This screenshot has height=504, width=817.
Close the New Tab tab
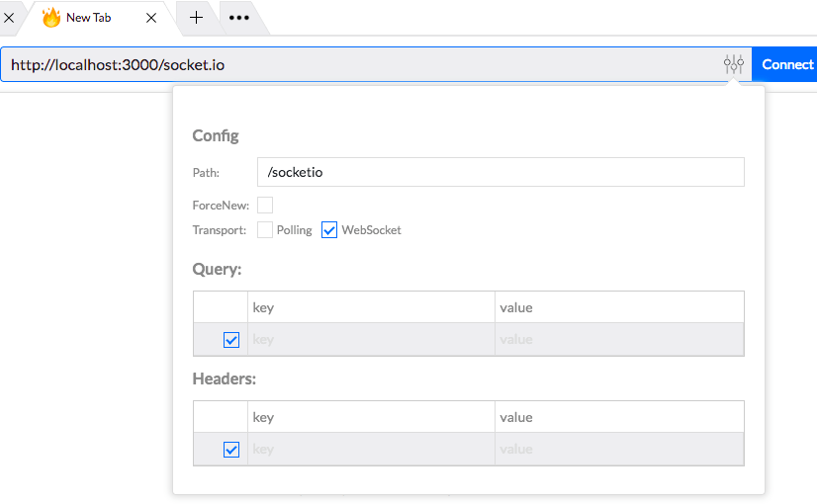(151, 18)
